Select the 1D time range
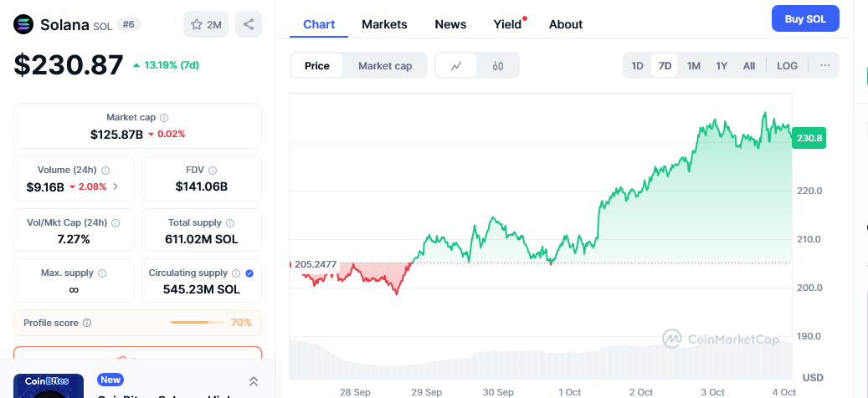This screenshot has width=868, height=398. point(637,66)
